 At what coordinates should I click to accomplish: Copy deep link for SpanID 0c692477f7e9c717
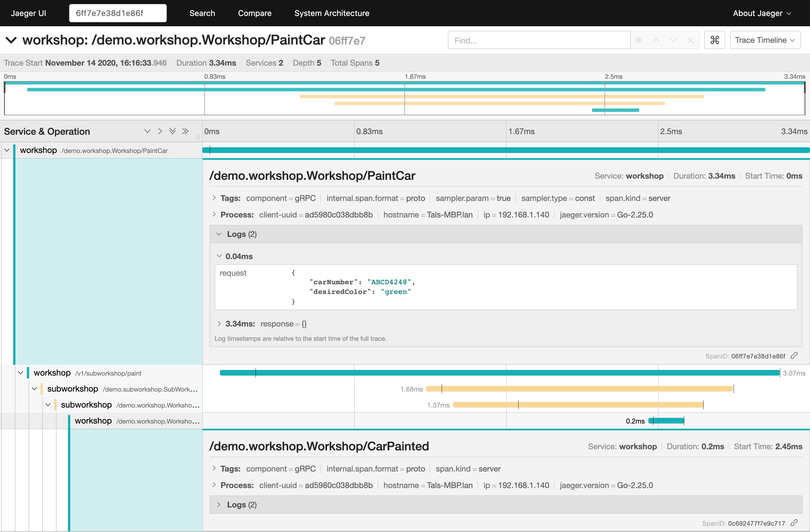(x=794, y=523)
